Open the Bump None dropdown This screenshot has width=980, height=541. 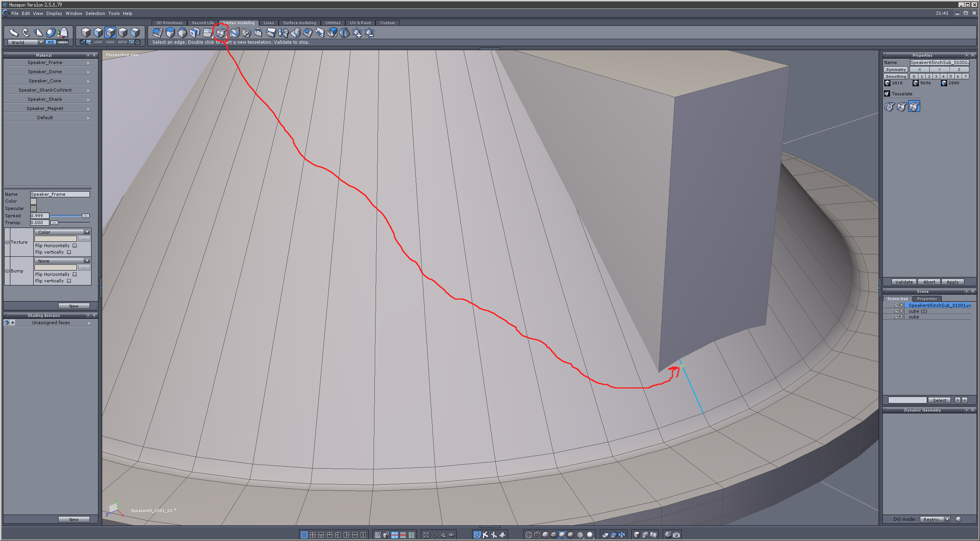click(x=87, y=261)
